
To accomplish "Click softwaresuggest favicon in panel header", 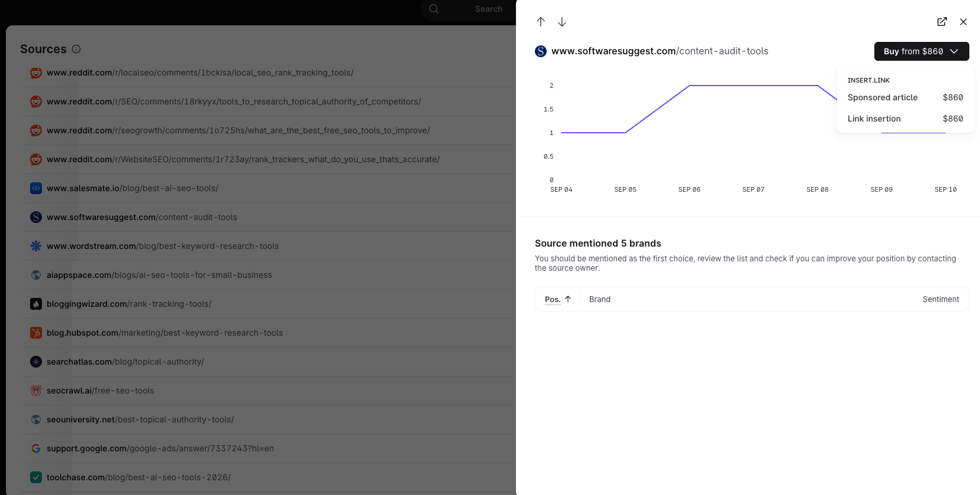I will coord(541,51).
